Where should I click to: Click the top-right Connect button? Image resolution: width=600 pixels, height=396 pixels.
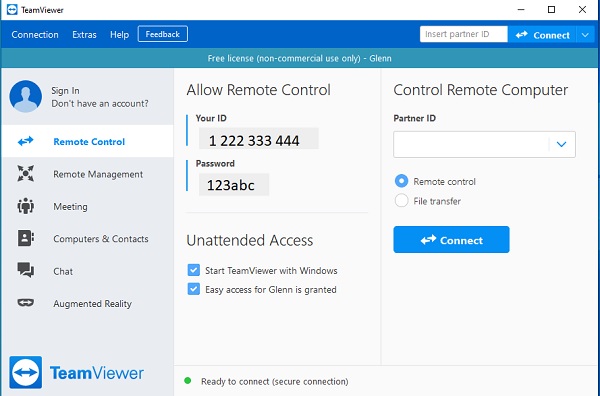click(x=542, y=35)
